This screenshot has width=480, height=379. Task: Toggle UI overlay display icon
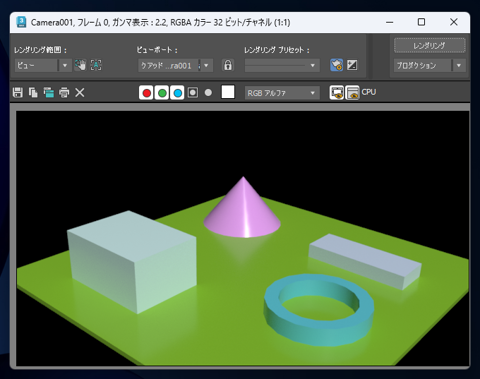[x=337, y=92]
